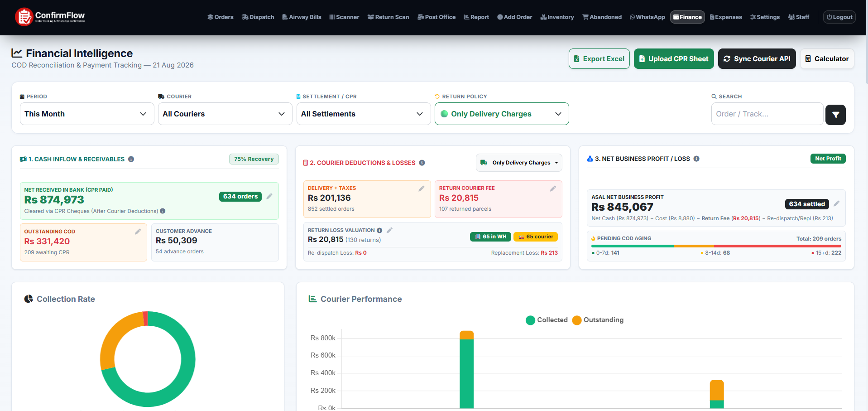This screenshot has height=411, width=868.
Task: Click the Net Profit badge
Action: click(x=828, y=159)
